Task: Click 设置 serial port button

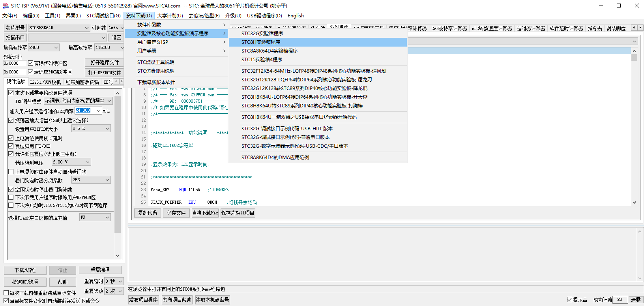Action: pyautogui.click(x=116, y=38)
